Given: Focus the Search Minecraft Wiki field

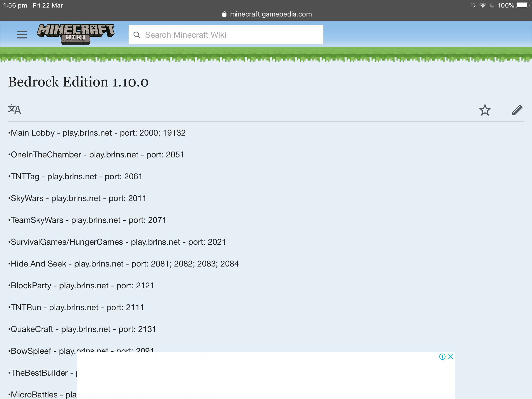Looking at the screenshot, I should [x=226, y=35].
